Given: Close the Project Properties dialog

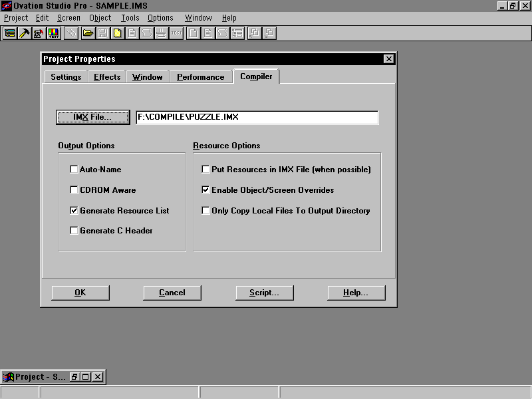Looking at the screenshot, I should point(388,59).
